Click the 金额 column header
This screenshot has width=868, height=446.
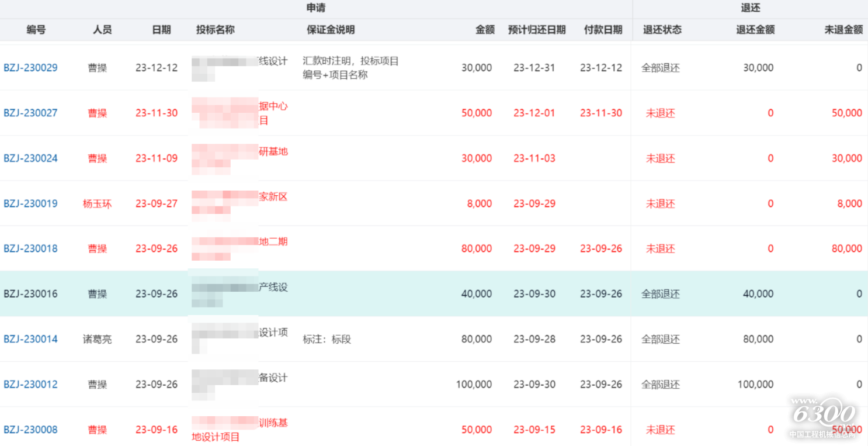click(484, 30)
